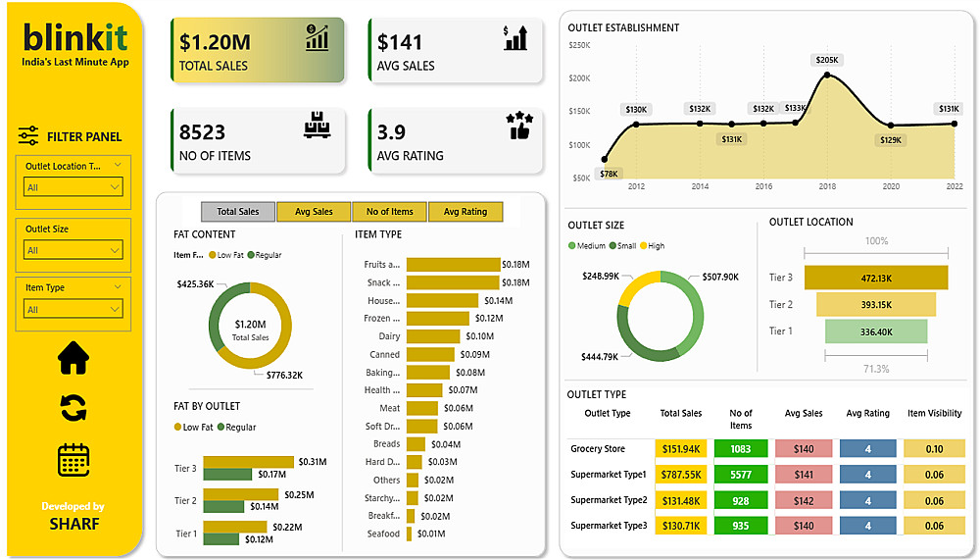Click the Avg Rating thumbs-up icon
This screenshot has width=980, height=560.
(519, 126)
